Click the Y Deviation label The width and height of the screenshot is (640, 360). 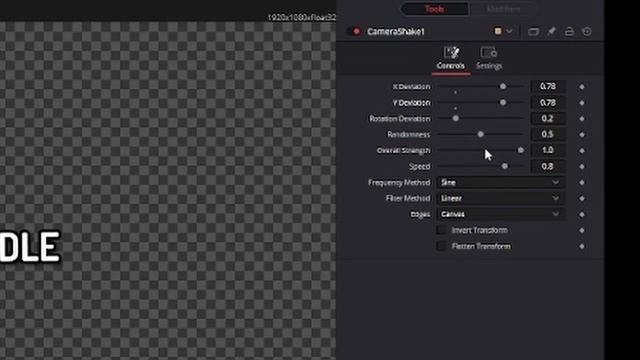click(x=411, y=102)
